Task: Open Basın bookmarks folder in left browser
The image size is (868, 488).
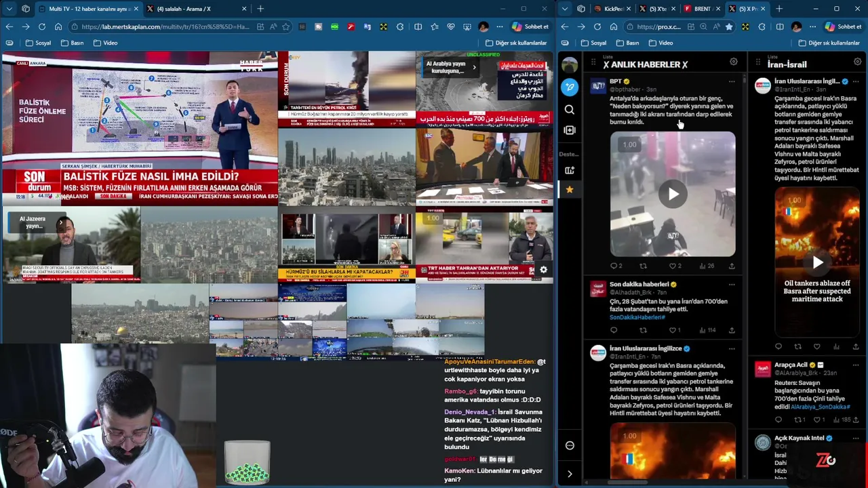Action: pyautogui.click(x=72, y=43)
